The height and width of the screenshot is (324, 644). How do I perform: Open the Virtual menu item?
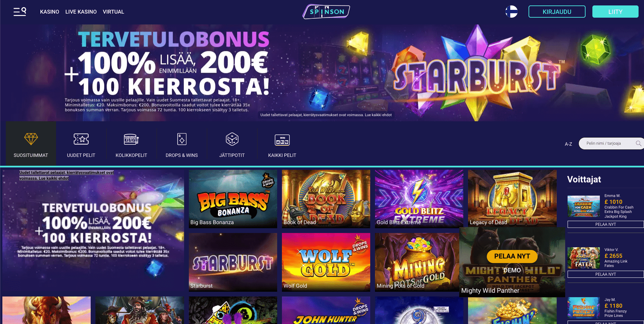pos(113,12)
